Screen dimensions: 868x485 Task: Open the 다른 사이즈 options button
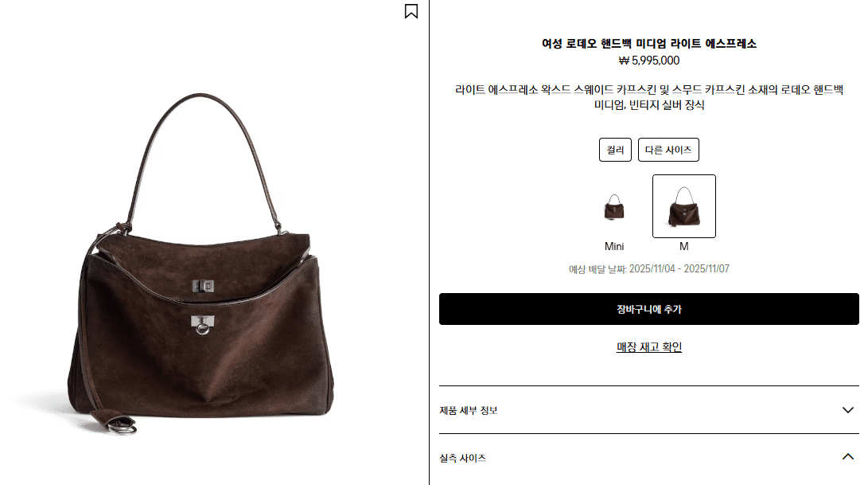pyautogui.click(x=668, y=150)
